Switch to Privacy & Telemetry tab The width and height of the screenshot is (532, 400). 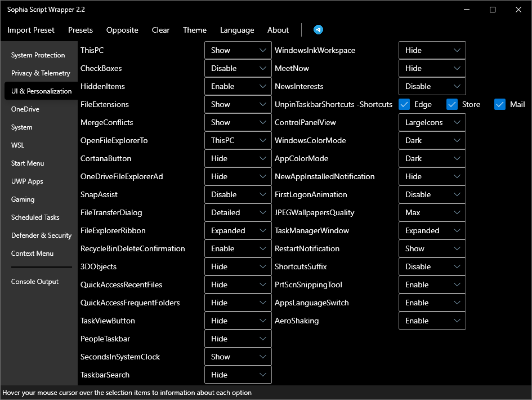point(41,73)
